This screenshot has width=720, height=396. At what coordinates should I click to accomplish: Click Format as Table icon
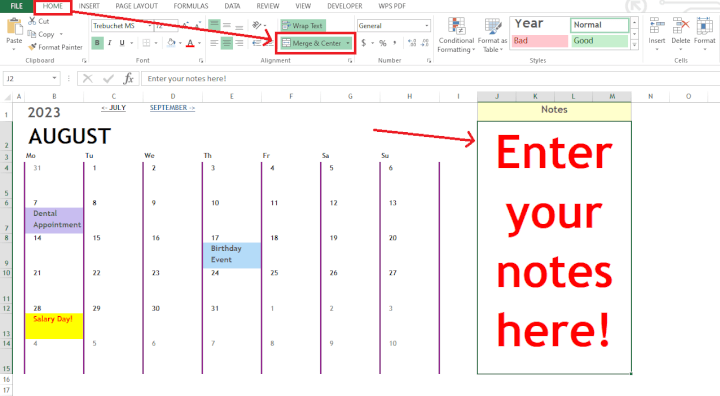(493, 27)
